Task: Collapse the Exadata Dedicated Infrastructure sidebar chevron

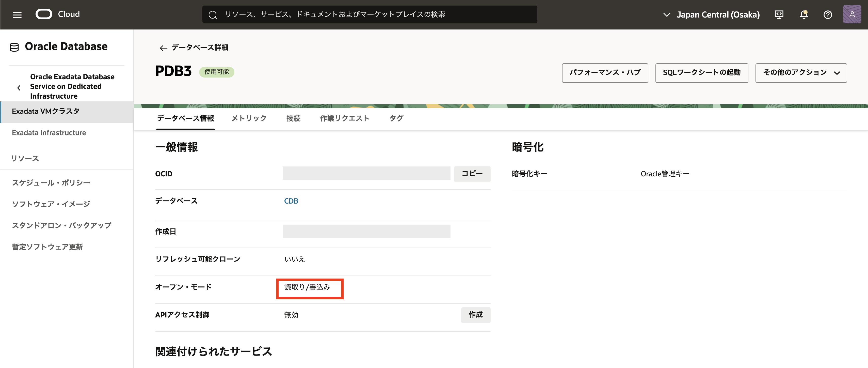Action: pos(19,88)
